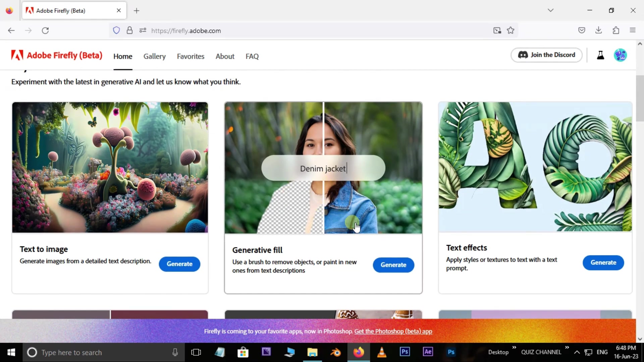Open the Windows Start menu
Viewport: 644px width, 362px height.
[11, 352]
